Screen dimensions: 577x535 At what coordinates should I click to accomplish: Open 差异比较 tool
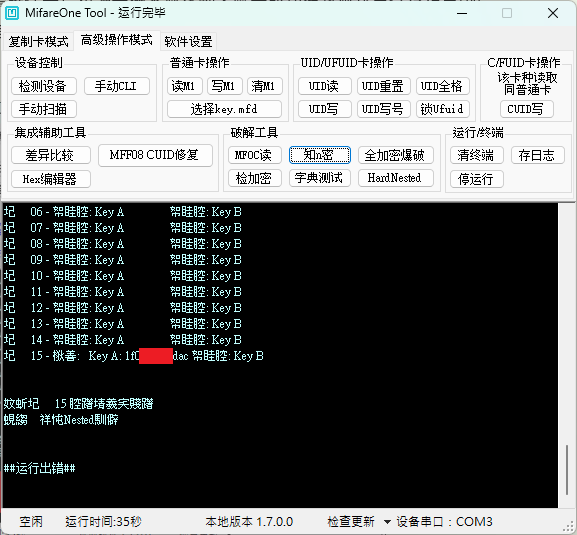point(51,155)
